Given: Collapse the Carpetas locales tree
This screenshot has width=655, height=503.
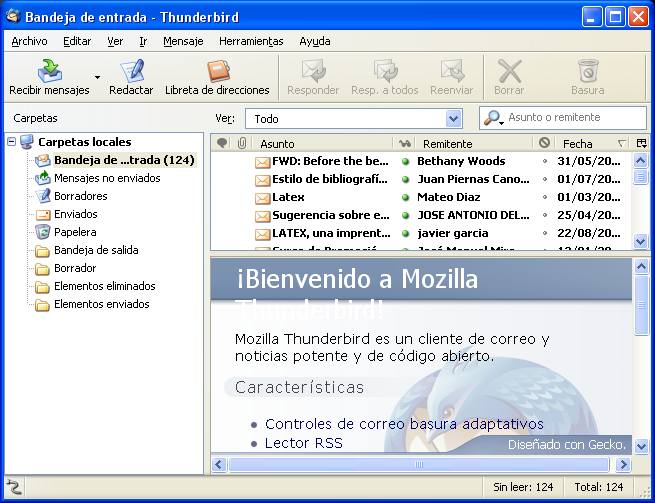Looking at the screenshot, I should [x=12, y=142].
